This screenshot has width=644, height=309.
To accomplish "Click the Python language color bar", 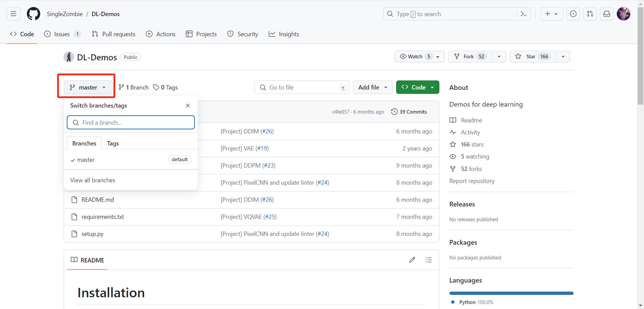I will [511, 293].
